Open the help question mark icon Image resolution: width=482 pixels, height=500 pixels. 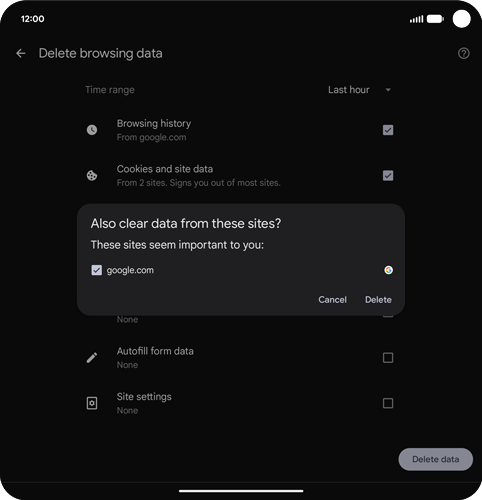(x=463, y=53)
